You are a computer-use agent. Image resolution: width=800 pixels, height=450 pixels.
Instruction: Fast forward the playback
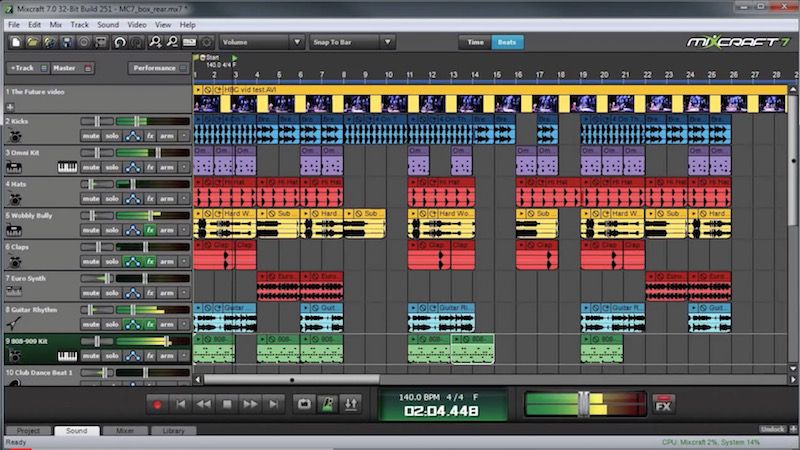[250, 405]
